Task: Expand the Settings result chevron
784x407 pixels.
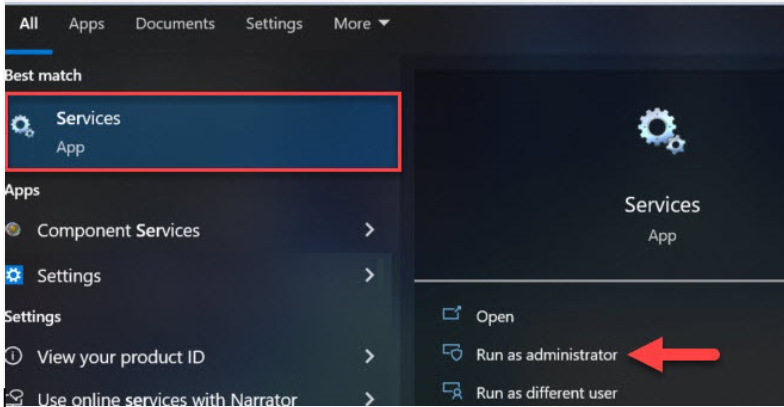Action: [369, 275]
